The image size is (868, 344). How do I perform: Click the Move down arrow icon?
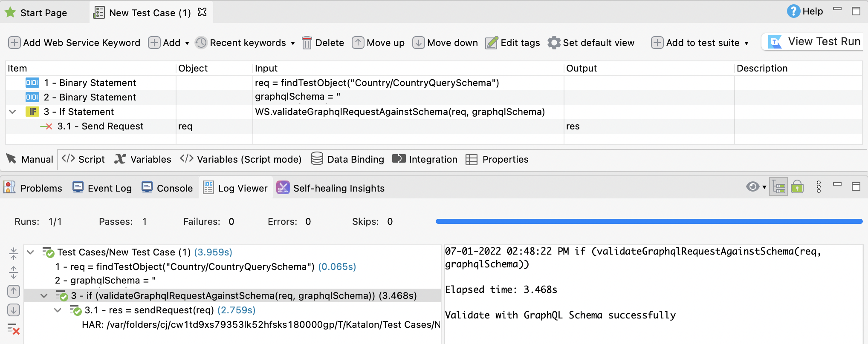[x=418, y=43]
